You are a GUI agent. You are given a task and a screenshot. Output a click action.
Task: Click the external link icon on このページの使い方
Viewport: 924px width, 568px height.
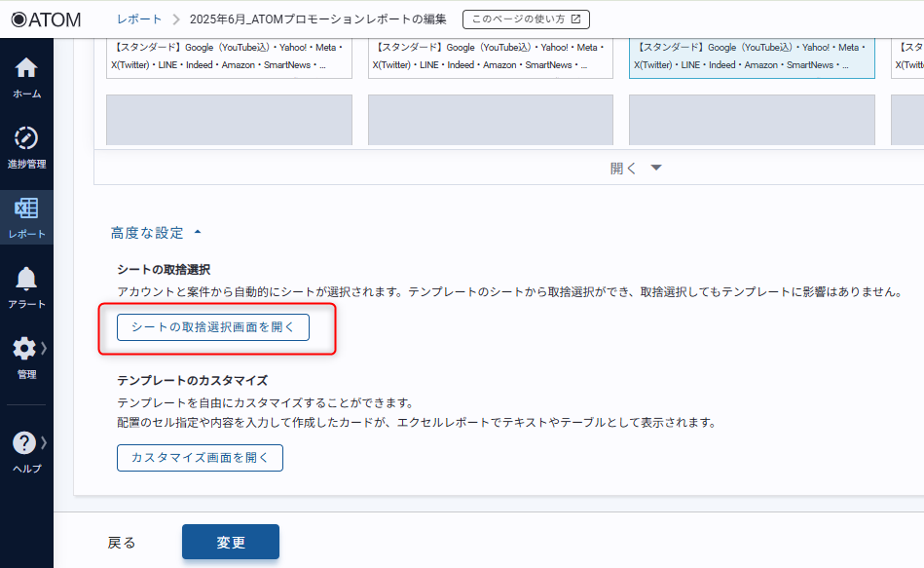[x=575, y=19]
